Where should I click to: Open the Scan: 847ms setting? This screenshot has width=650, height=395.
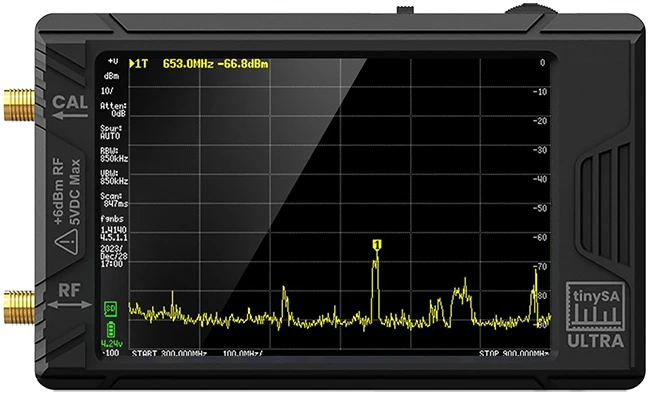pyautogui.click(x=114, y=200)
